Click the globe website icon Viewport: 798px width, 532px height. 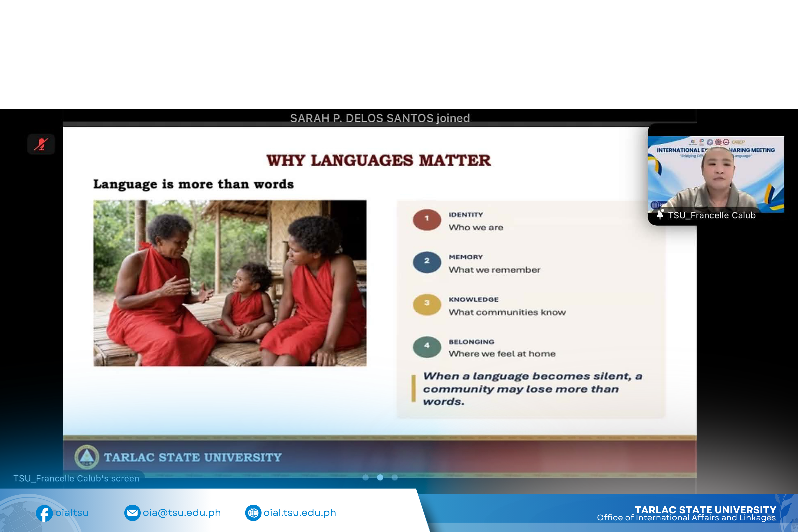pyautogui.click(x=253, y=513)
